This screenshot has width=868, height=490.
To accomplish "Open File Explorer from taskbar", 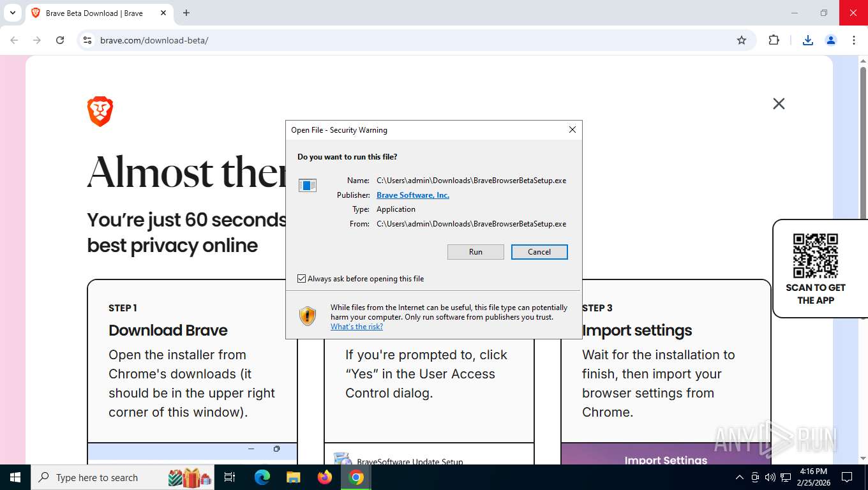I will click(x=293, y=477).
